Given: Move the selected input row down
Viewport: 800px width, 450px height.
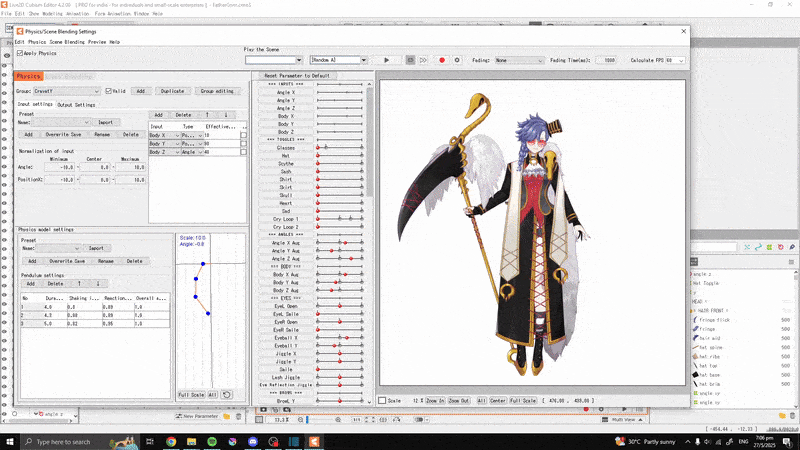Looking at the screenshot, I should [226, 115].
